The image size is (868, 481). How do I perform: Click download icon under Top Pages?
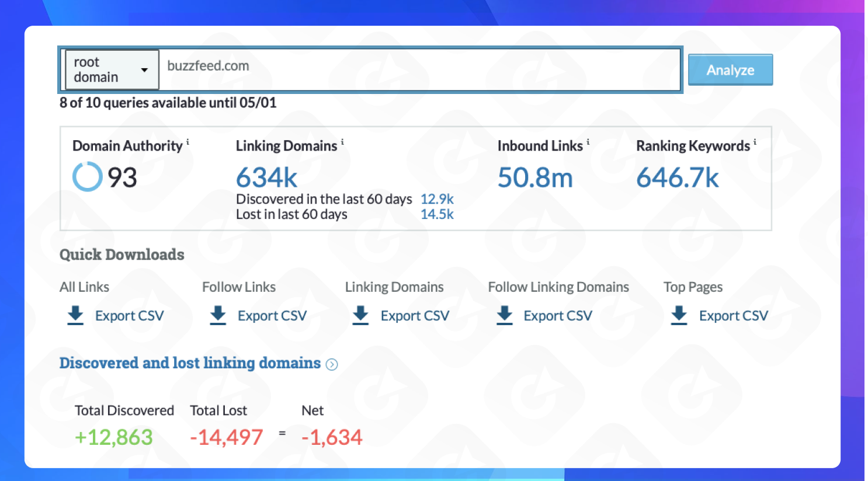point(679,315)
